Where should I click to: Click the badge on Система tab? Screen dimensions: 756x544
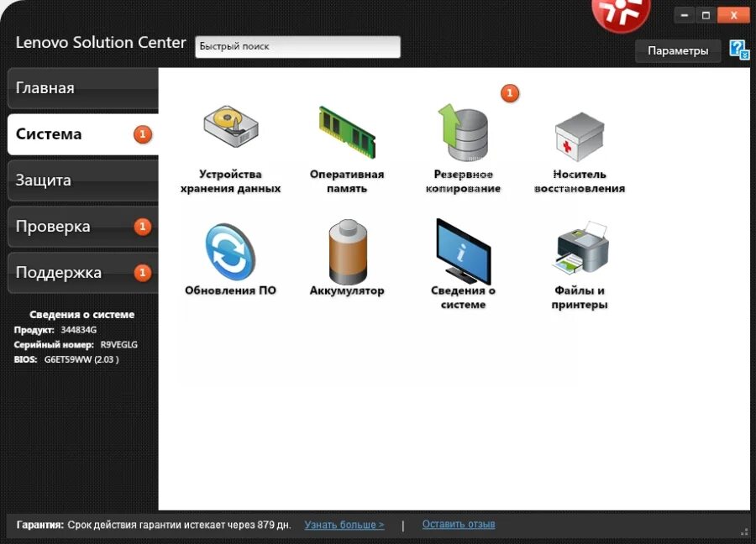142,134
